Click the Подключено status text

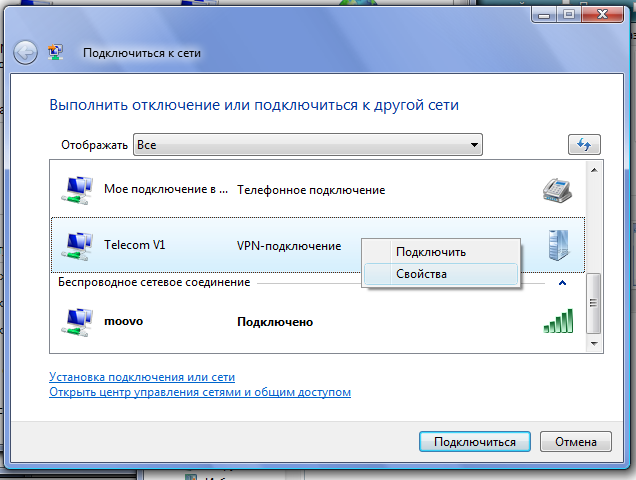click(x=275, y=322)
